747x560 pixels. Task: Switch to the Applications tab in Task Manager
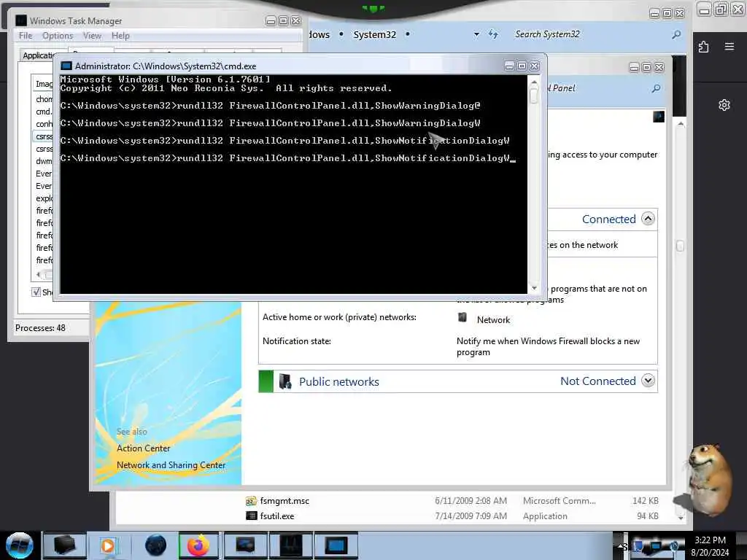tap(36, 55)
